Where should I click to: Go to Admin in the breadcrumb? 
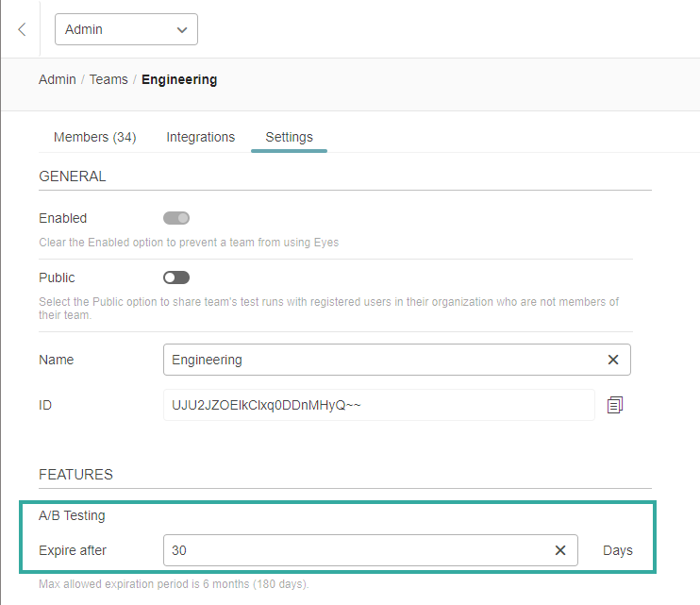58,79
